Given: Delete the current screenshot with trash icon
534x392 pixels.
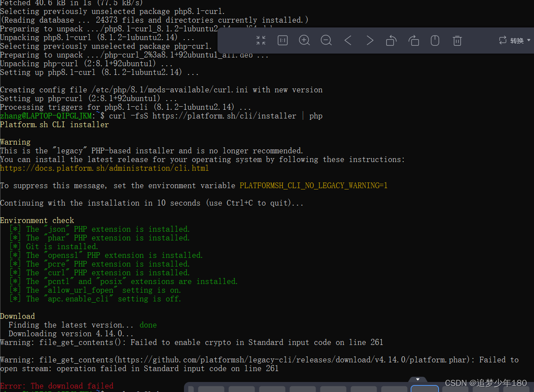Looking at the screenshot, I should pos(457,40).
